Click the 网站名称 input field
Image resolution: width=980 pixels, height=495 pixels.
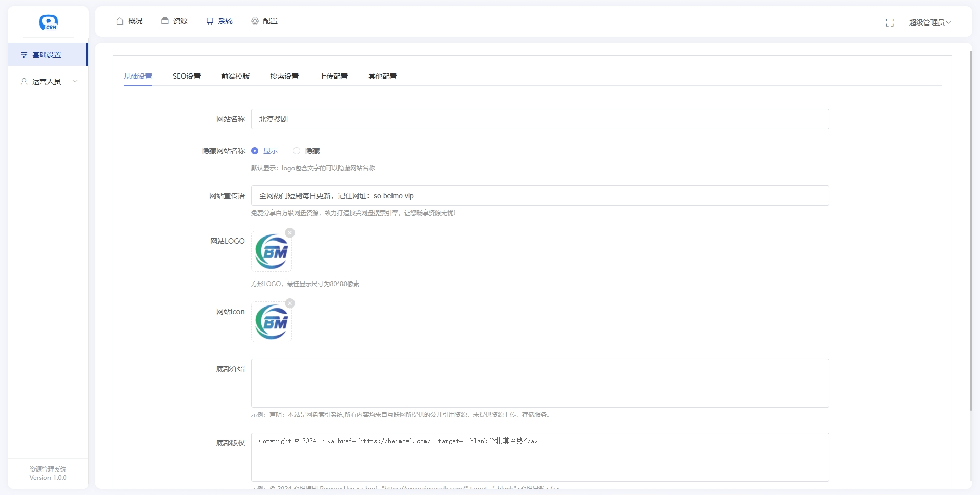(x=540, y=119)
